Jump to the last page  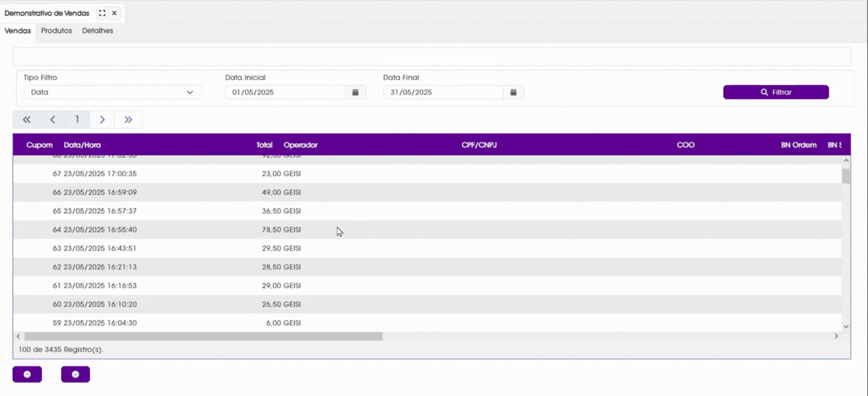(128, 119)
